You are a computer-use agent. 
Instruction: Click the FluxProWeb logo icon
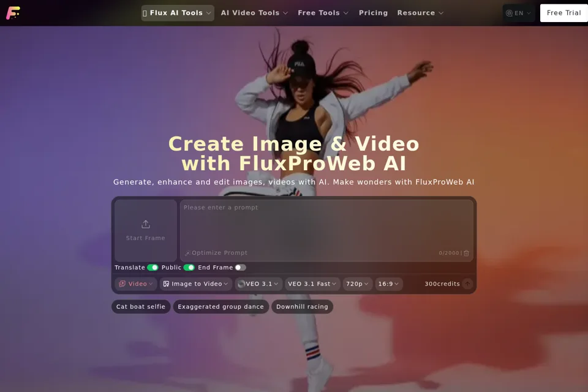point(13,13)
